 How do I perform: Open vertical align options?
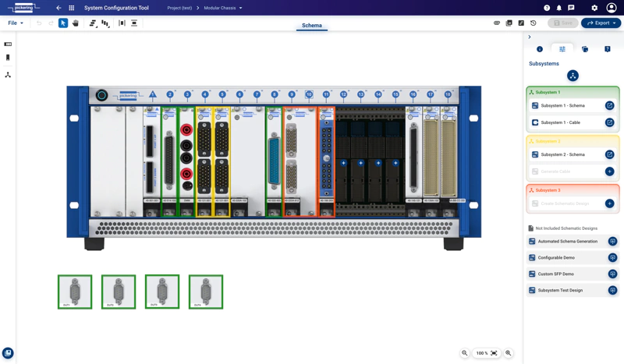tap(105, 23)
